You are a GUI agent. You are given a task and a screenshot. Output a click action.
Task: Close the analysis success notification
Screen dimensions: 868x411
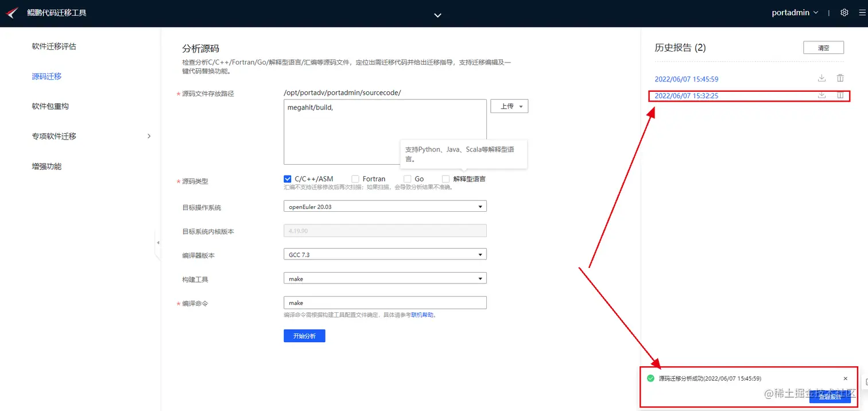[x=845, y=379]
